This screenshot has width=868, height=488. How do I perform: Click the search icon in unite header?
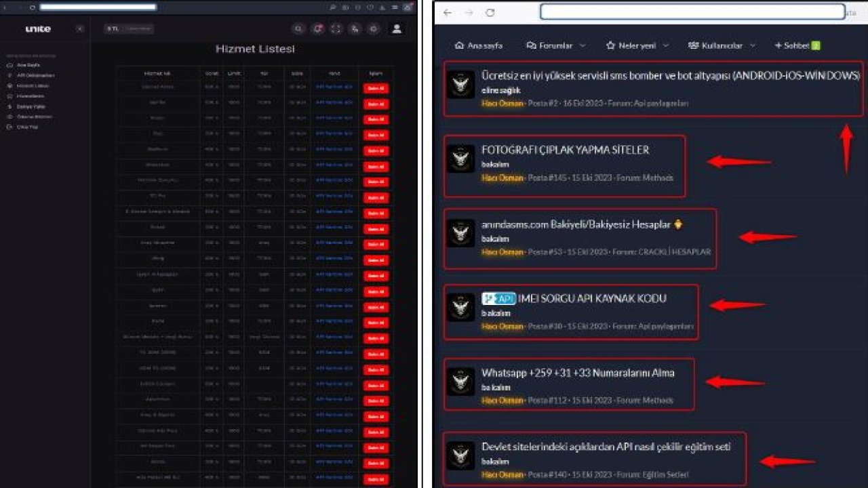(298, 29)
